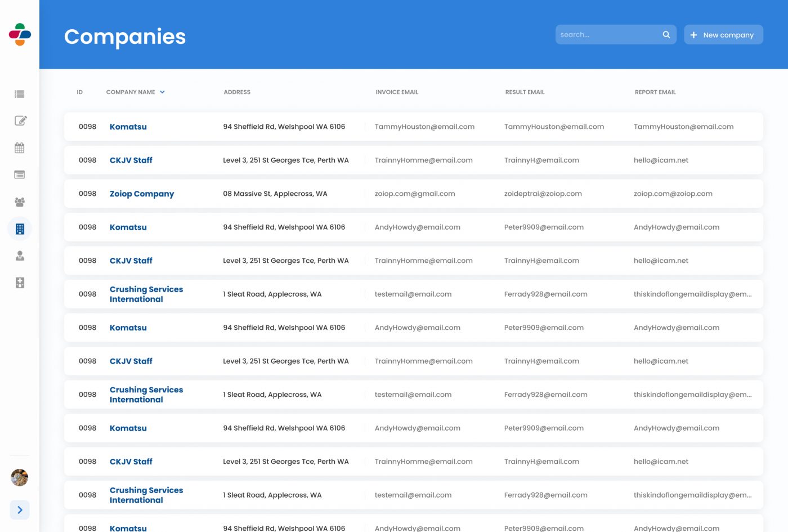Click the Invoice Email column header
Screen dimensions: 788x532
tap(397, 92)
